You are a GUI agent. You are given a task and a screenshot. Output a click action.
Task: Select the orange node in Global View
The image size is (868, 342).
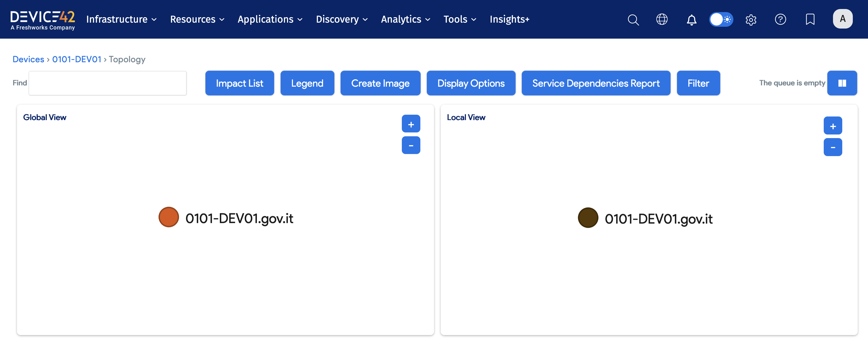(169, 217)
